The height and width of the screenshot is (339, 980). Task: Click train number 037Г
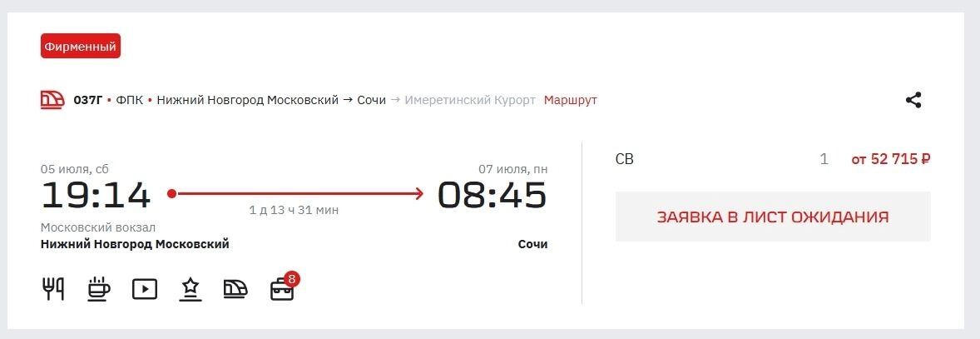point(87,100)
